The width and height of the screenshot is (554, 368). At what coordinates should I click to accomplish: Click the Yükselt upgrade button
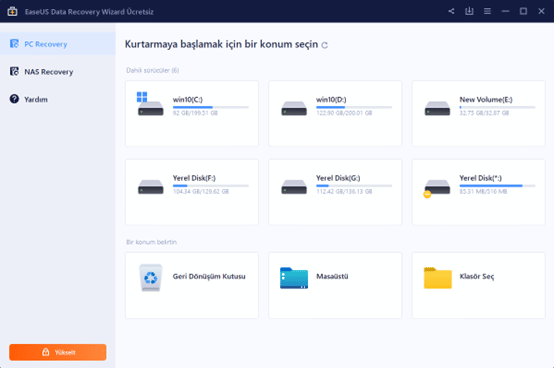coord(58,352)
